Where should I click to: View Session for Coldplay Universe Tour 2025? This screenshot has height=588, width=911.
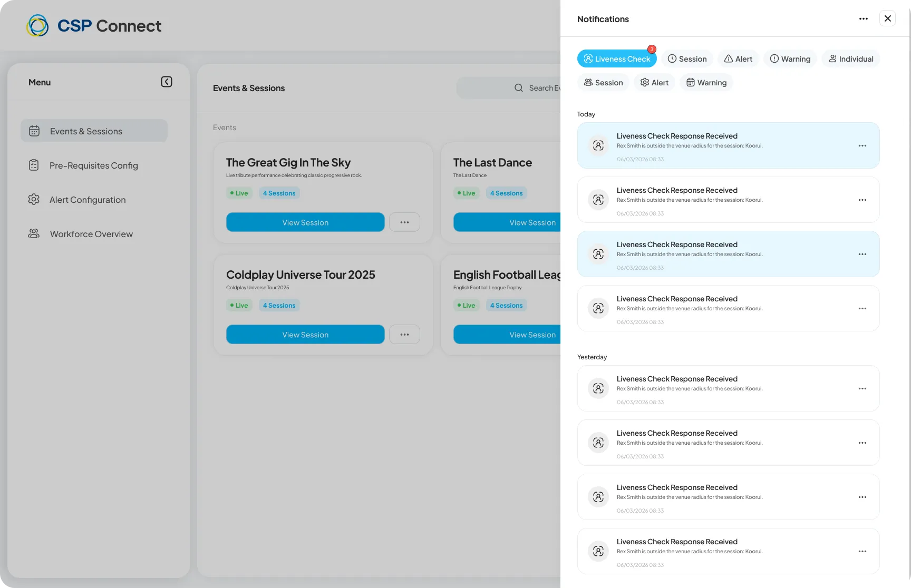305,335
